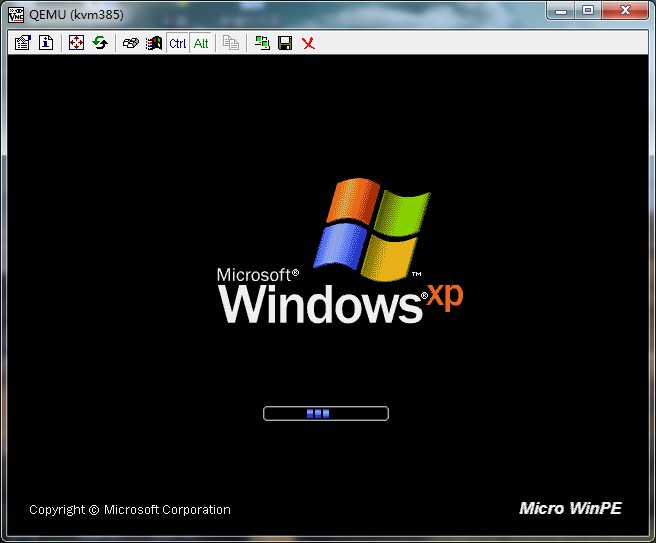Toggle the Alt key button

(x=201, y=43)
